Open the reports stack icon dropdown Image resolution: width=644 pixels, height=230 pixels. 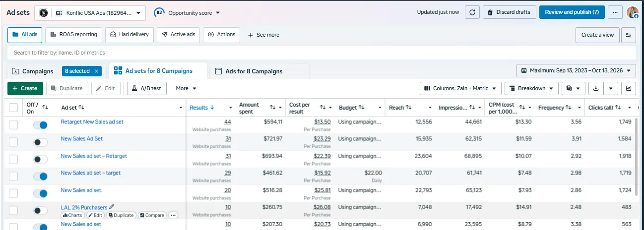pos(573,88)
